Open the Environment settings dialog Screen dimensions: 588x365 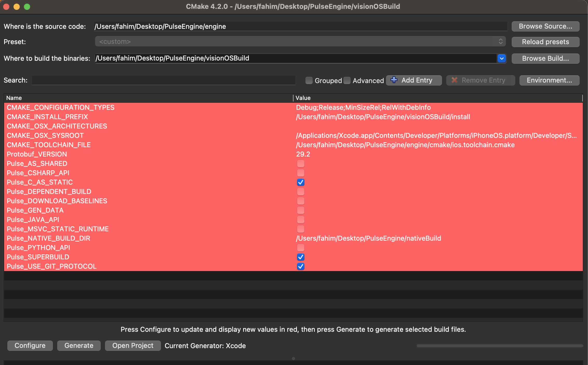pos(549,80)
